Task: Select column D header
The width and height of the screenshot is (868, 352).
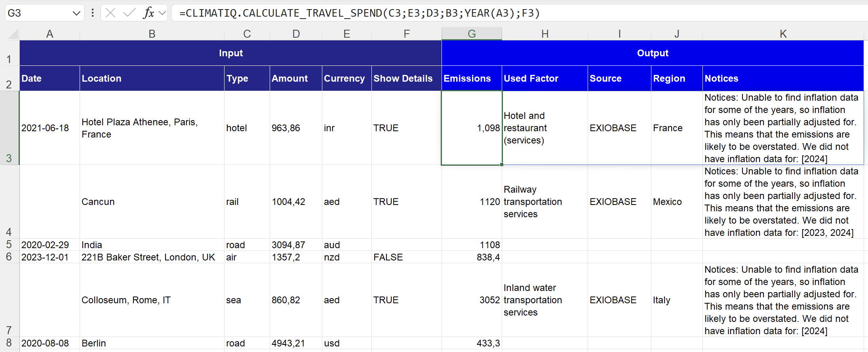Action: click(296, 34)
